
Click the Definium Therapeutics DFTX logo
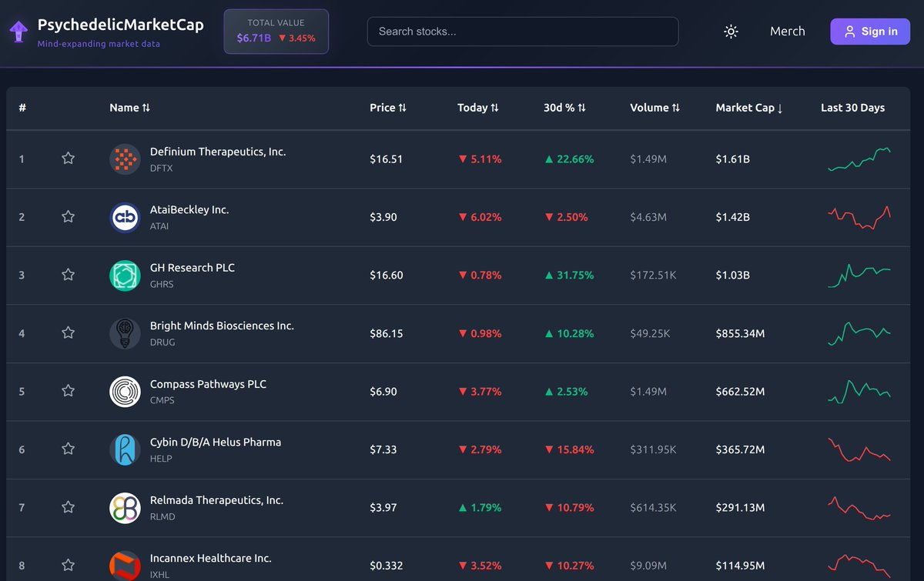click(x=125, y=159)
